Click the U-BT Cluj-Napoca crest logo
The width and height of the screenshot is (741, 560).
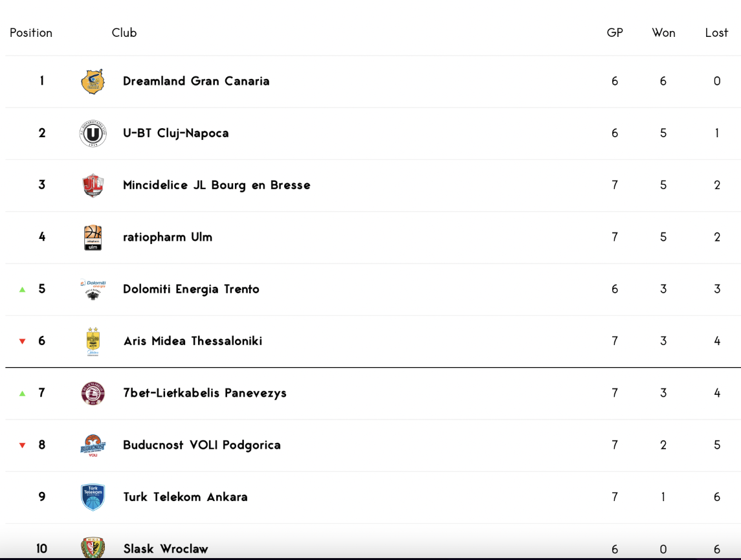93,133
